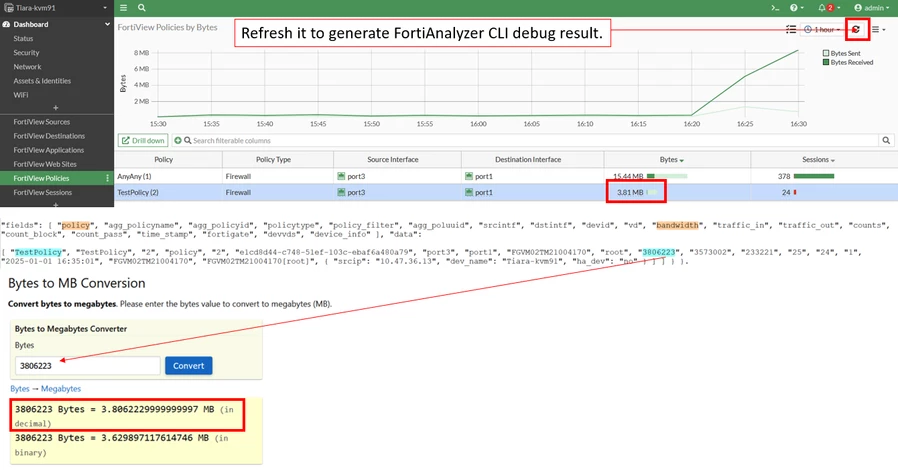Image resolution: width=898 pixels, height=470 pixels.
Task: Select FortiView Policies in sidebar
Action: [x=41, y=178]
